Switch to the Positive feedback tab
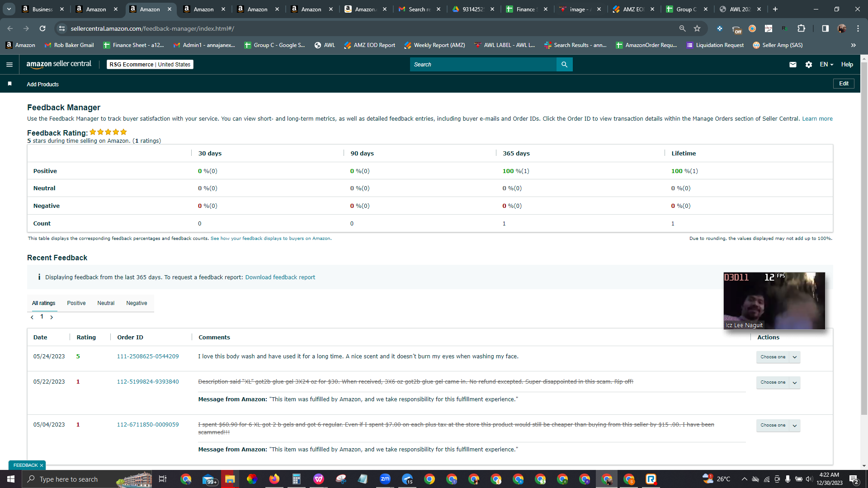This screenshot has width=868, height=488. [76, 303]
